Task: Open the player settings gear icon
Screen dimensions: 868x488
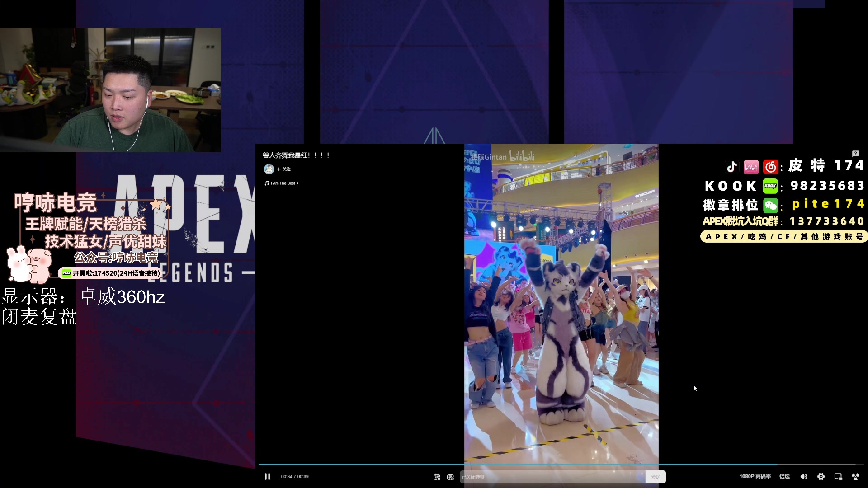Action: [x=821, y=476]
